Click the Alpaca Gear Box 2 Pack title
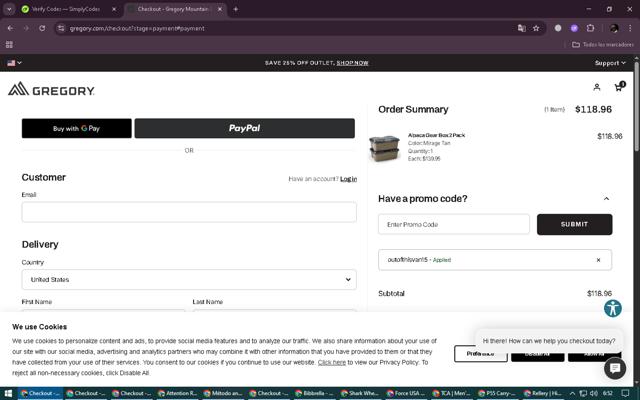 (x=436, y=135)
